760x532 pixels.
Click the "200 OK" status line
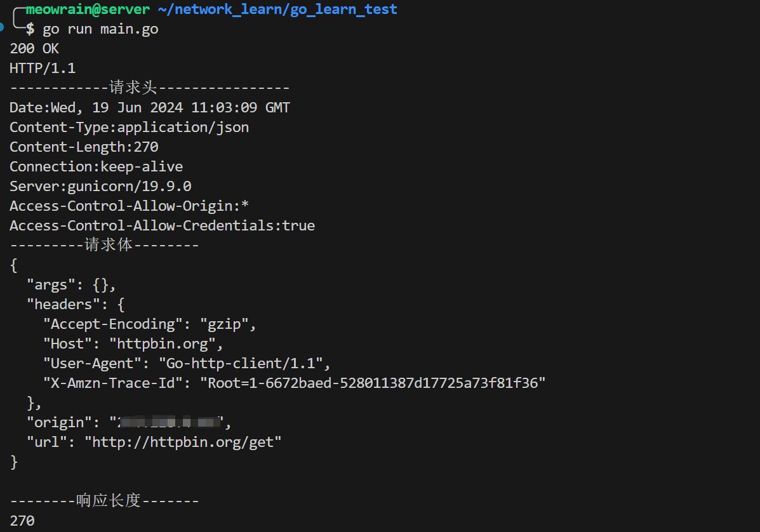click(x=34, y=49)
